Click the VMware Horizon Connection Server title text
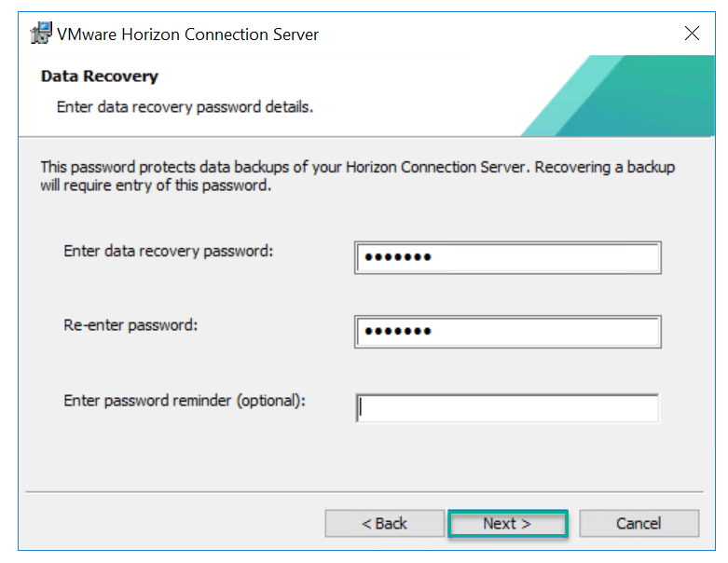The image size is (728, 563). (x=187, y=34)
